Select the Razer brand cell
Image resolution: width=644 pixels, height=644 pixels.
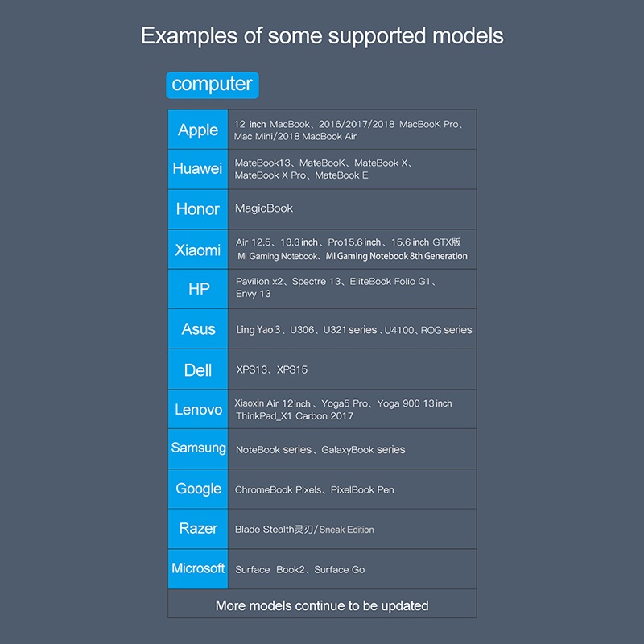pos(198,529)
